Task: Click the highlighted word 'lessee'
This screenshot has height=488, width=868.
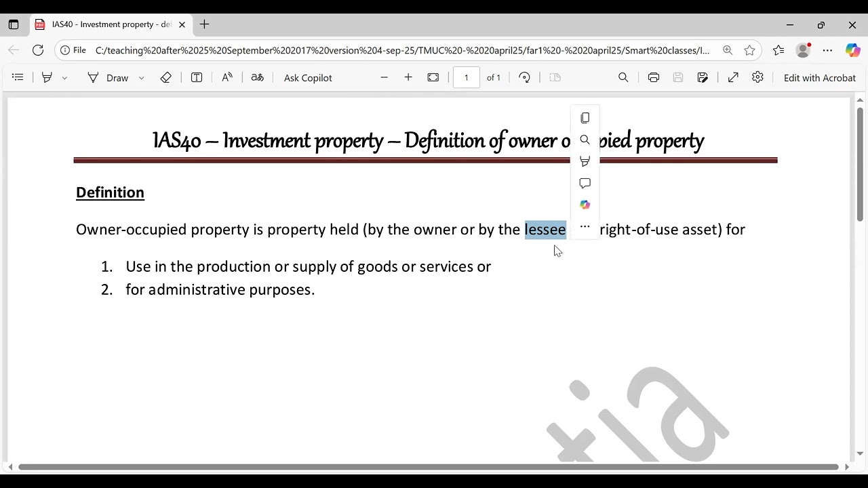Action: 545,230
